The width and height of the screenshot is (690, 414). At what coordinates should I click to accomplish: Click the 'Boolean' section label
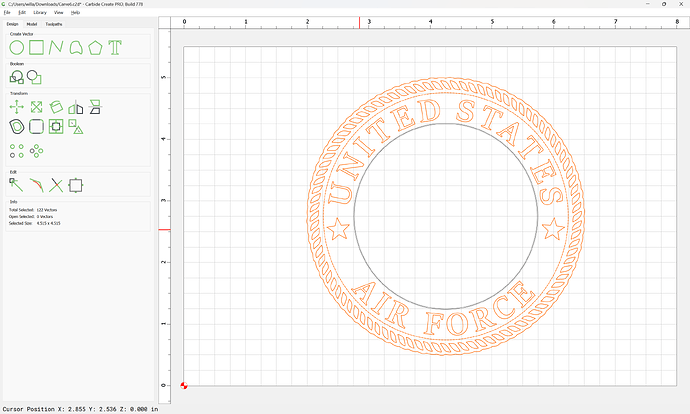pyautogui.click(x=17, y=64)
